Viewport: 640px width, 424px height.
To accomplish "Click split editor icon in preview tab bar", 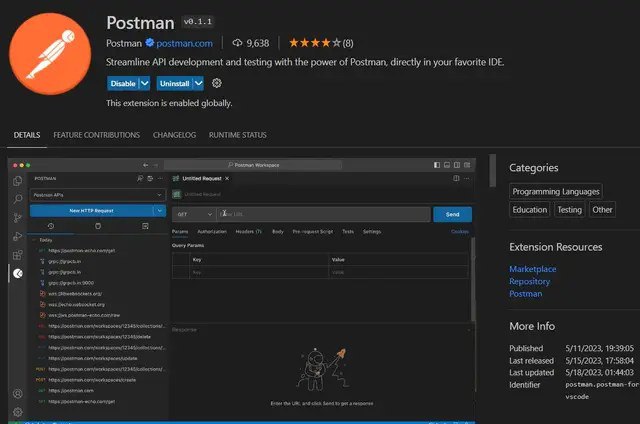I will [456, 178].
